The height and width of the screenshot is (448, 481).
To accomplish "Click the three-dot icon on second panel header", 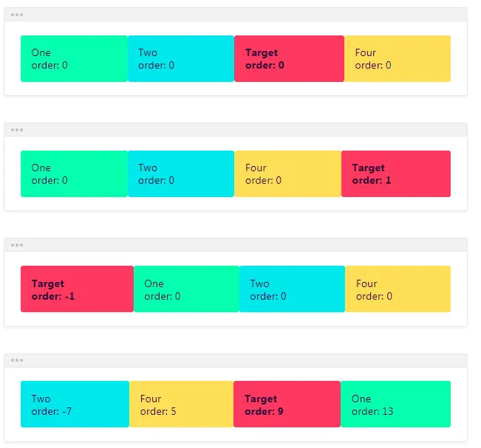I will pos(17,130).
